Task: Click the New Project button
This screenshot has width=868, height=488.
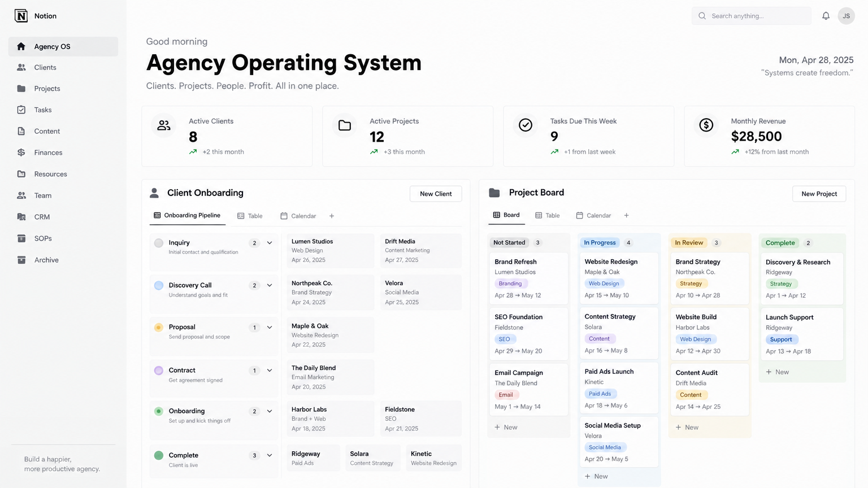Action: point(819,194)
